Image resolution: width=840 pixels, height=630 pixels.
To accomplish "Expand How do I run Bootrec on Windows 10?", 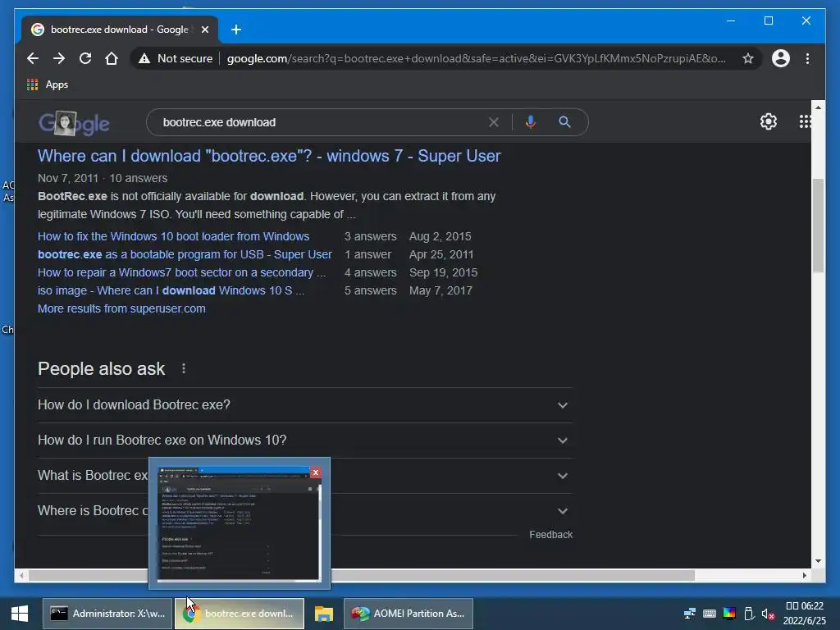I will coord(305,441).
